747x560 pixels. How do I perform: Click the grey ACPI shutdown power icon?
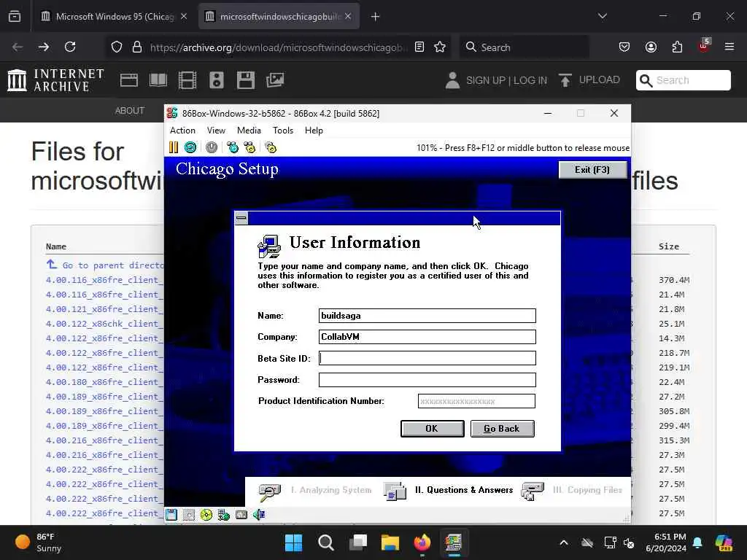pos(212,147)
